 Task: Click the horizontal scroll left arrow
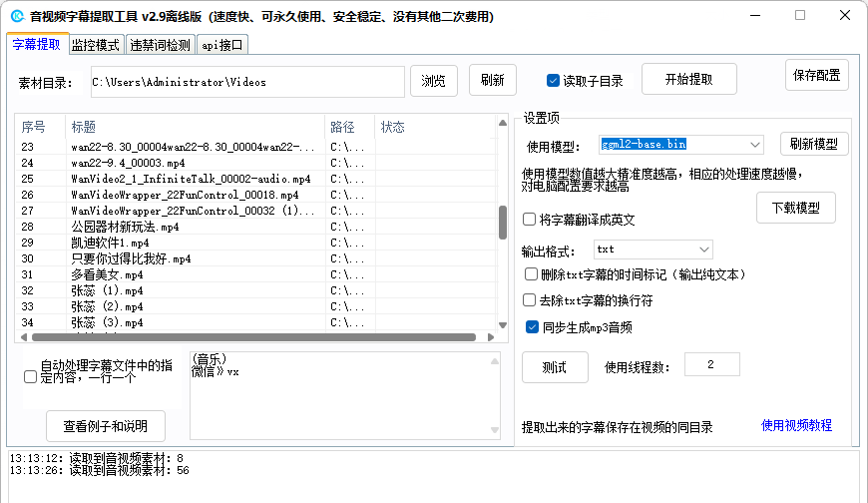pos(24,337)
